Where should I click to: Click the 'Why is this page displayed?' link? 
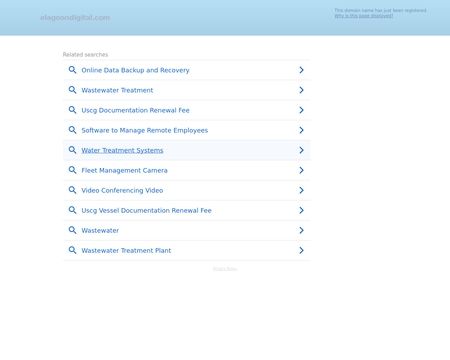[364, 16]
